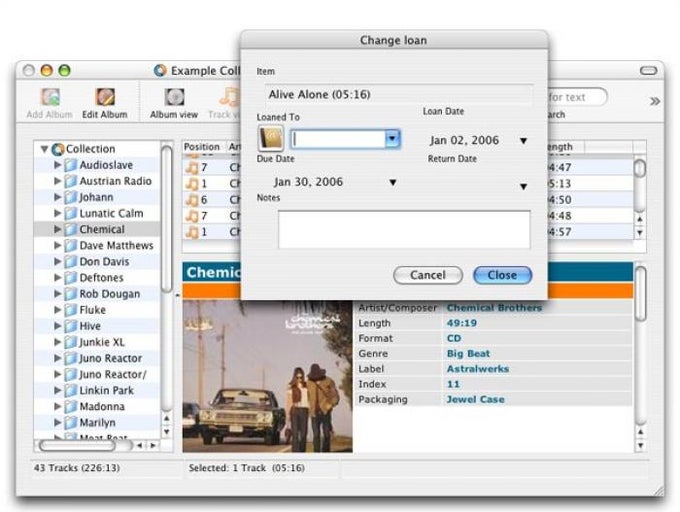Click the Loaned To text field

[338, 139]
